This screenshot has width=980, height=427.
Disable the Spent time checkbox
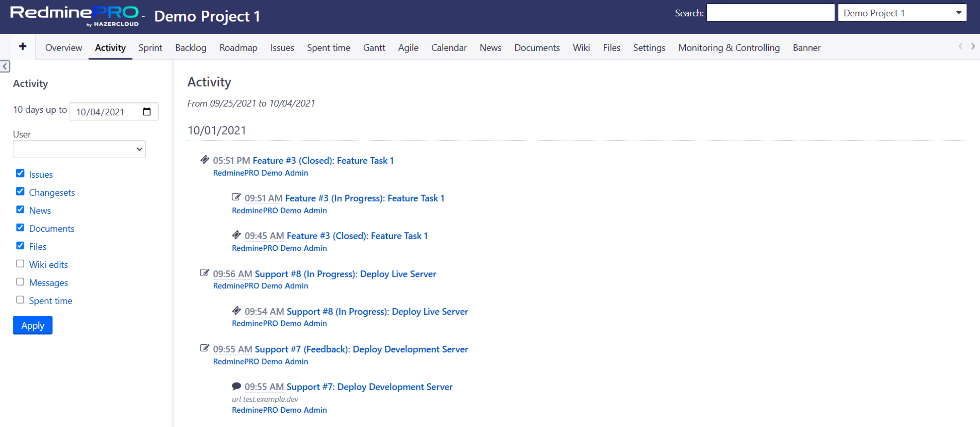point(20,301)
